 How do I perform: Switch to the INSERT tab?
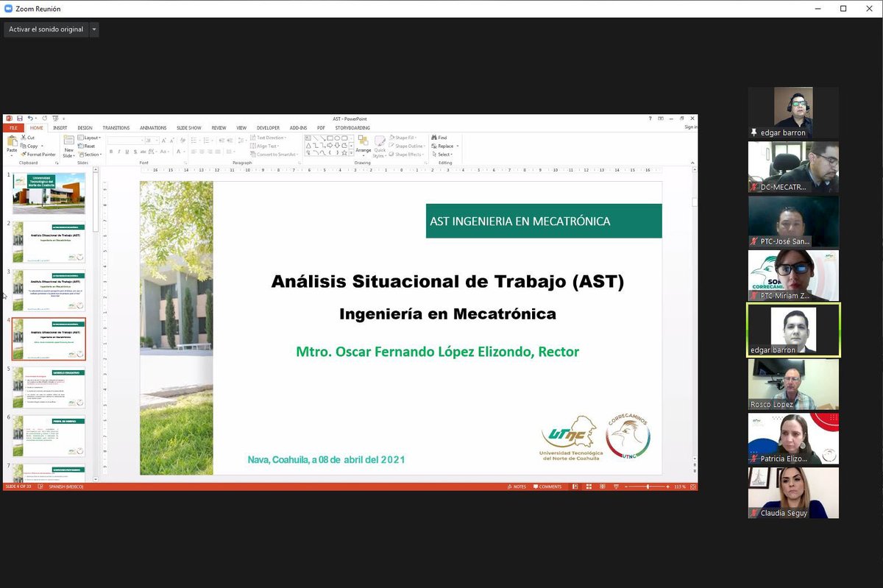click(60, 127)
